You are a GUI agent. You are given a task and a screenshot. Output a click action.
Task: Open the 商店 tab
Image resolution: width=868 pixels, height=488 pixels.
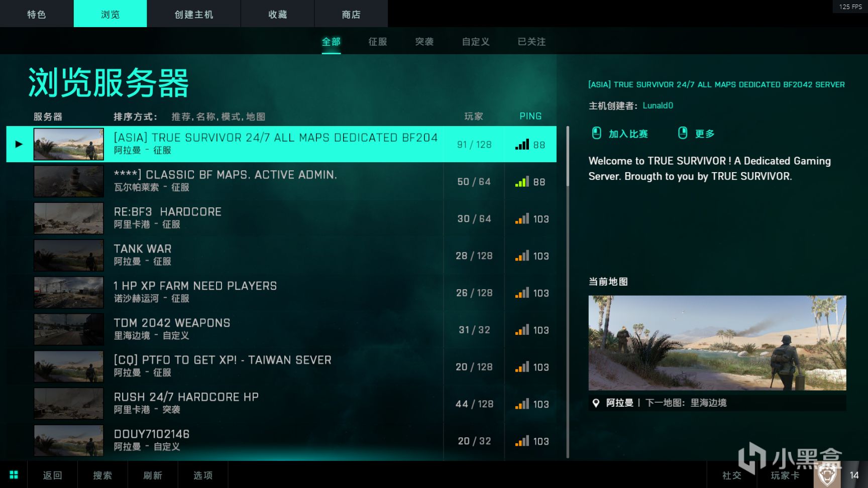coord(351,14)
